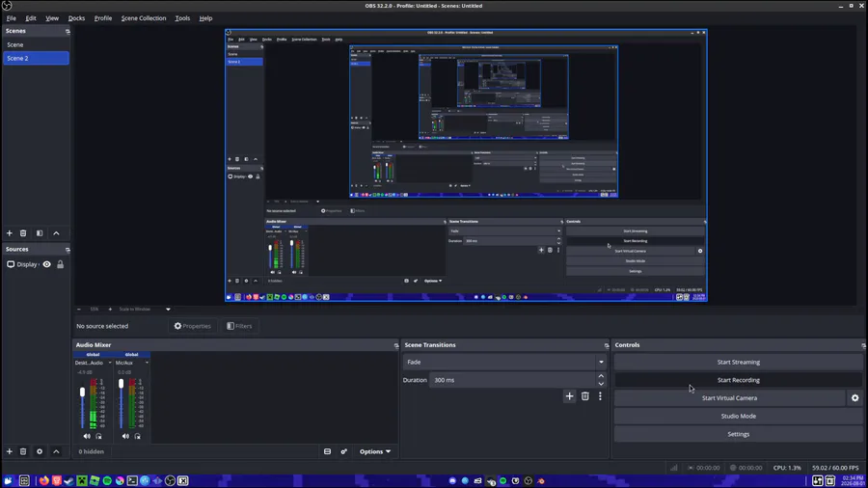
Task: Open the Scene Collection menu
Action: (x=144, y=18)
